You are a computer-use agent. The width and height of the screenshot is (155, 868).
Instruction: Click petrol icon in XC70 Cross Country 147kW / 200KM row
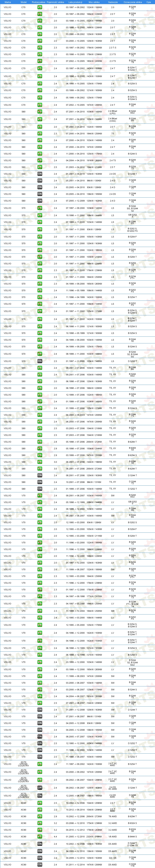point(39,772)
